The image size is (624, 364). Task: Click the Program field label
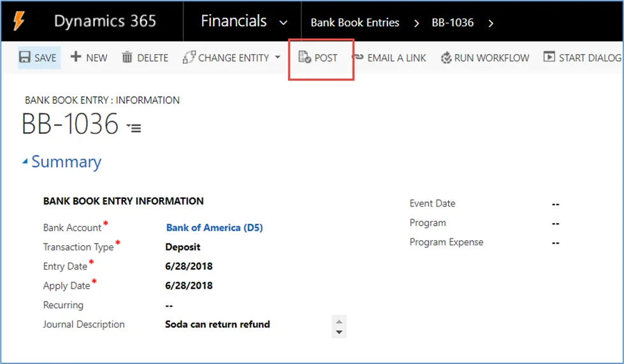428,222
